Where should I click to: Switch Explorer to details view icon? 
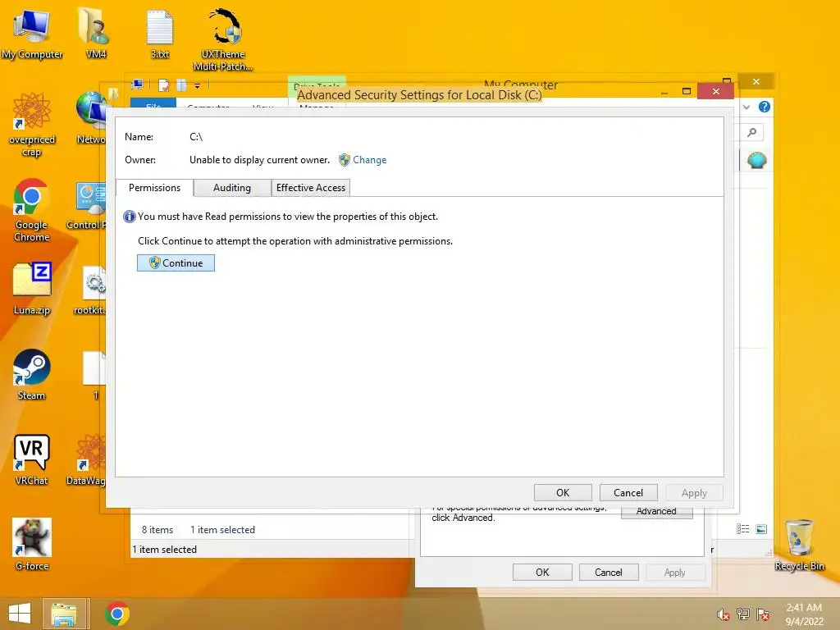coord(743,529)
